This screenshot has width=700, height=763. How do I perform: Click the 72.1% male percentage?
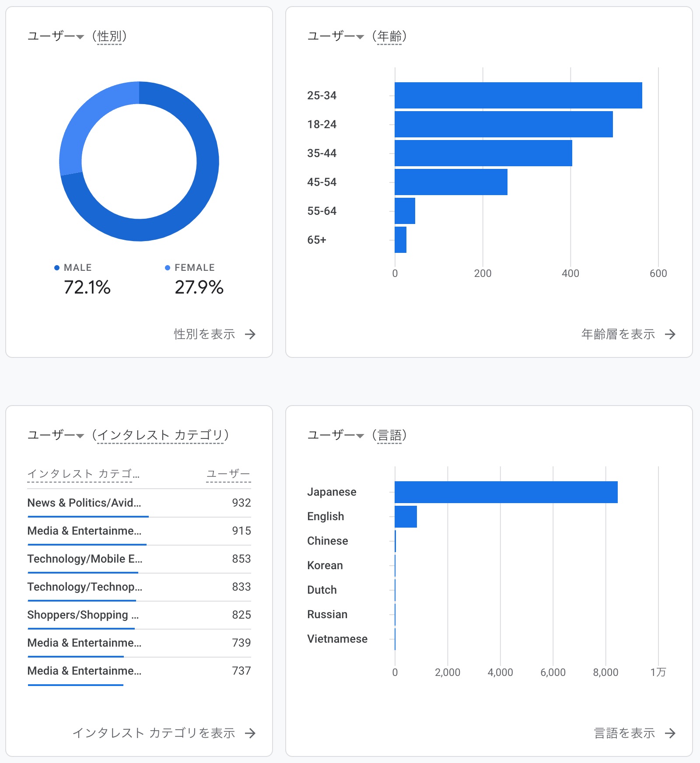[x=87, y=287]
